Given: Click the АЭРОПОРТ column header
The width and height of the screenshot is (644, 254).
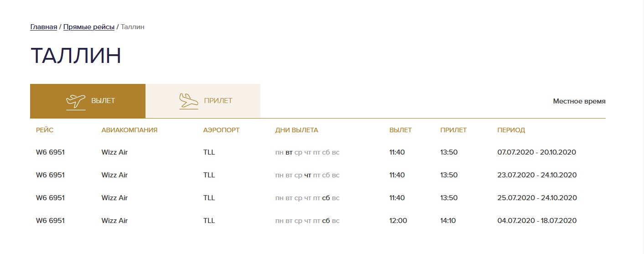Looking at the screenshot, I should tap(221, 130).
